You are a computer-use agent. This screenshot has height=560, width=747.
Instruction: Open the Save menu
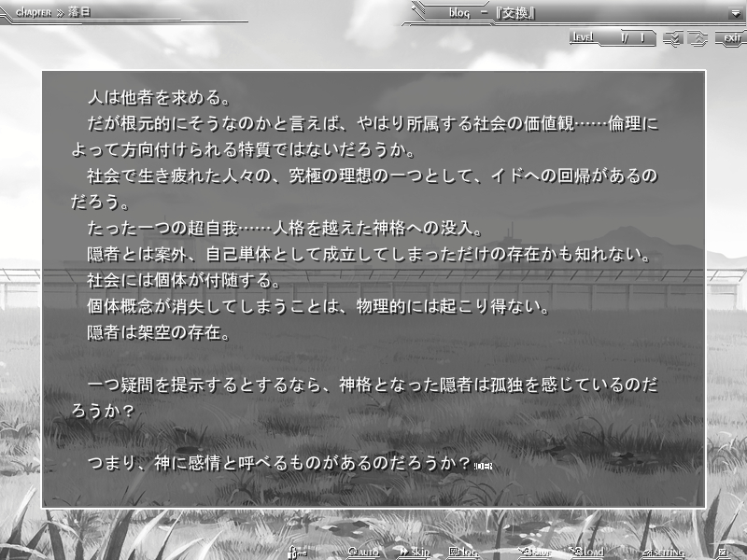tap(536, 553)
